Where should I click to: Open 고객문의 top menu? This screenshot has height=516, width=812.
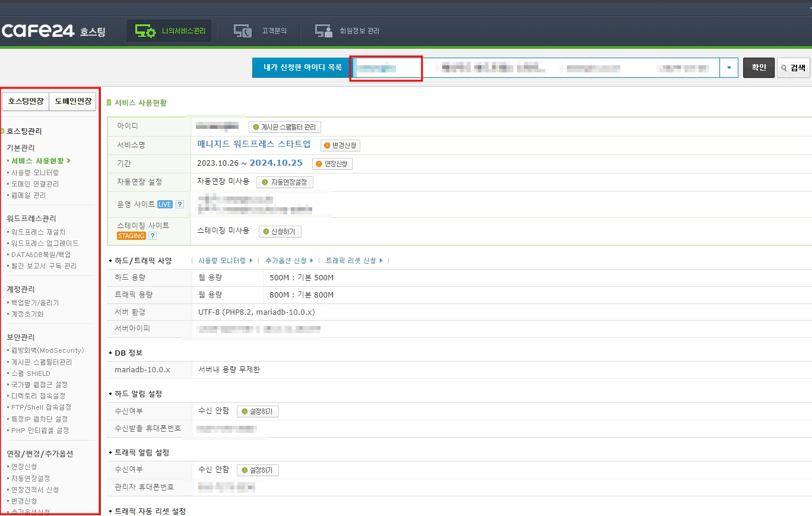261,31
